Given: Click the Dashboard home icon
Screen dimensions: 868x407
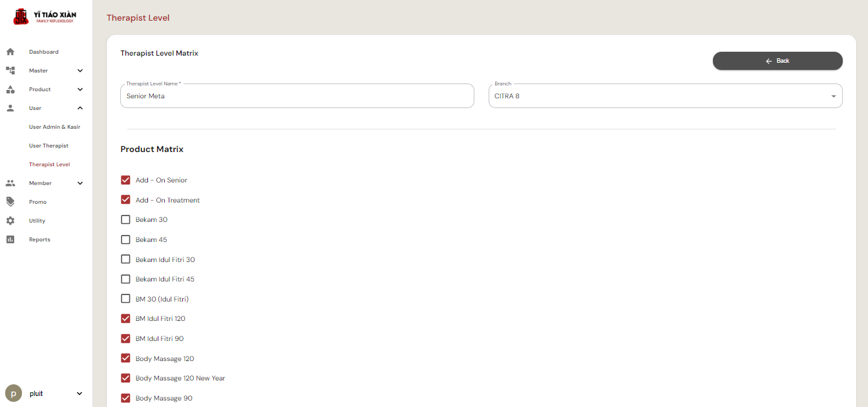Looking at the screenshot, I should point(10,52).
